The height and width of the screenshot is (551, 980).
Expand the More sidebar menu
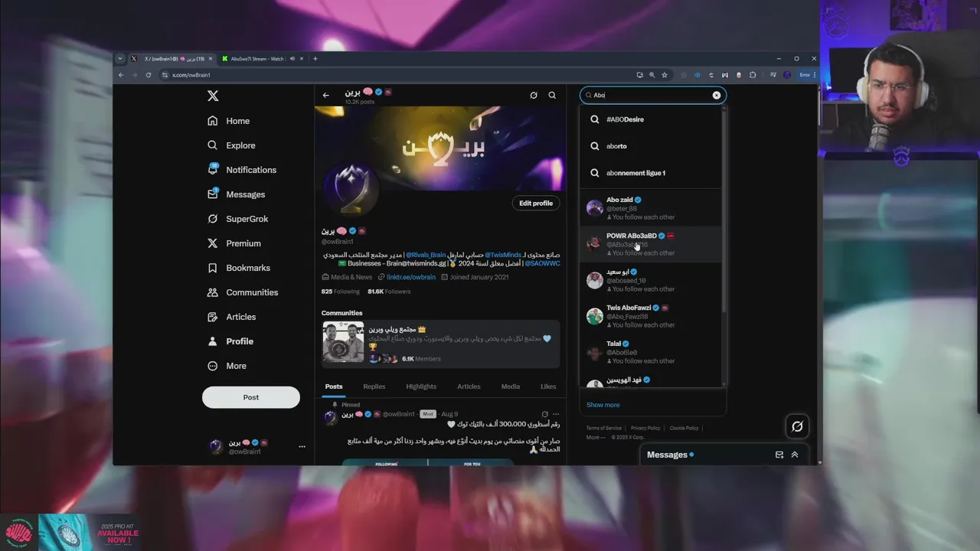(x=227, y=366)
